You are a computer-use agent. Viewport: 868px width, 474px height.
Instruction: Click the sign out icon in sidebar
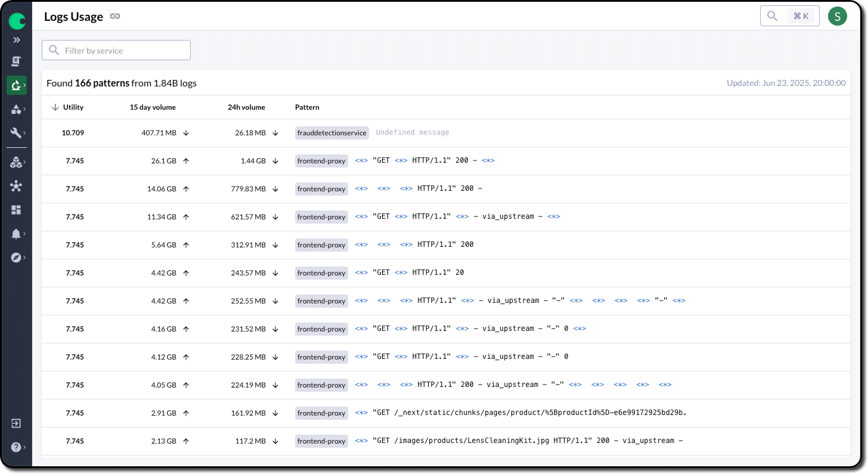coord(17,423)
